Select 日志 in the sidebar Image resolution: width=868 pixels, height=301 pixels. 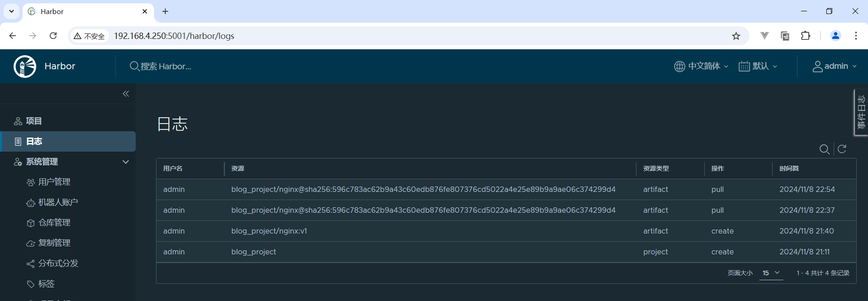coord(34,141)
